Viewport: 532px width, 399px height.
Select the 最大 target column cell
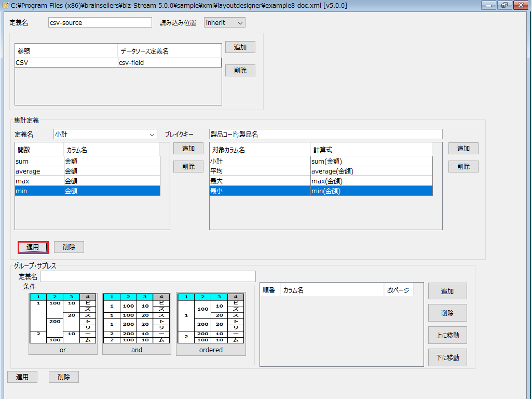pos(260,181)
